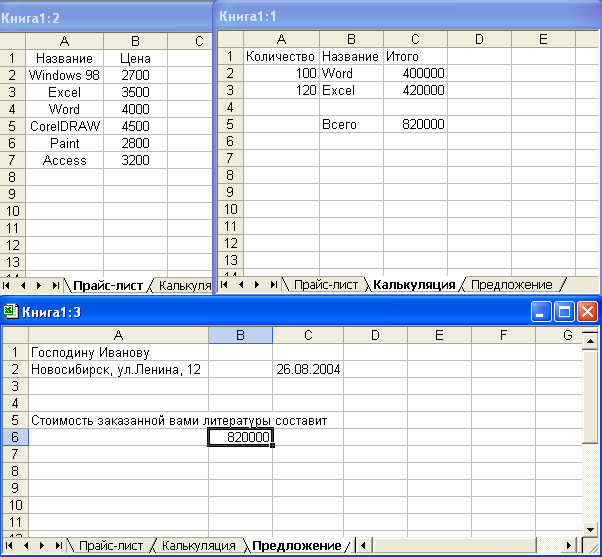The image size is (602, 557).
Task: Activate the Книга1:2 window title bar
Action: click(106, 18)
